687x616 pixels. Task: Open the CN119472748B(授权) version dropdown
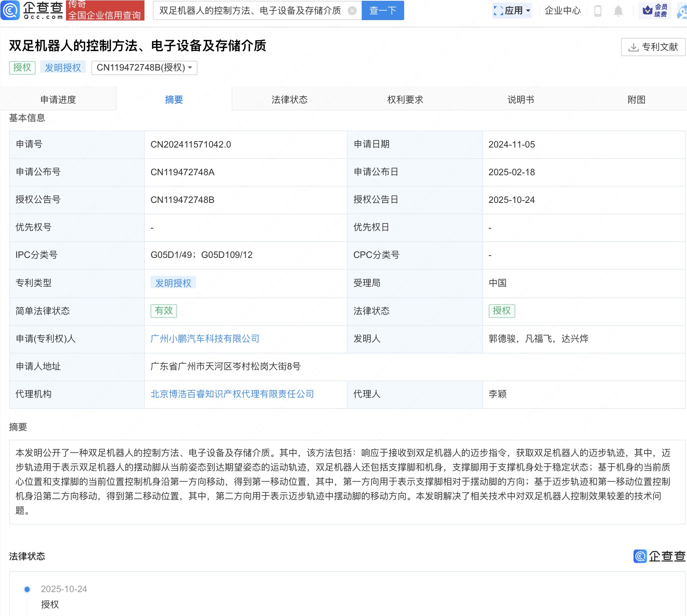(x=144, y=68)
